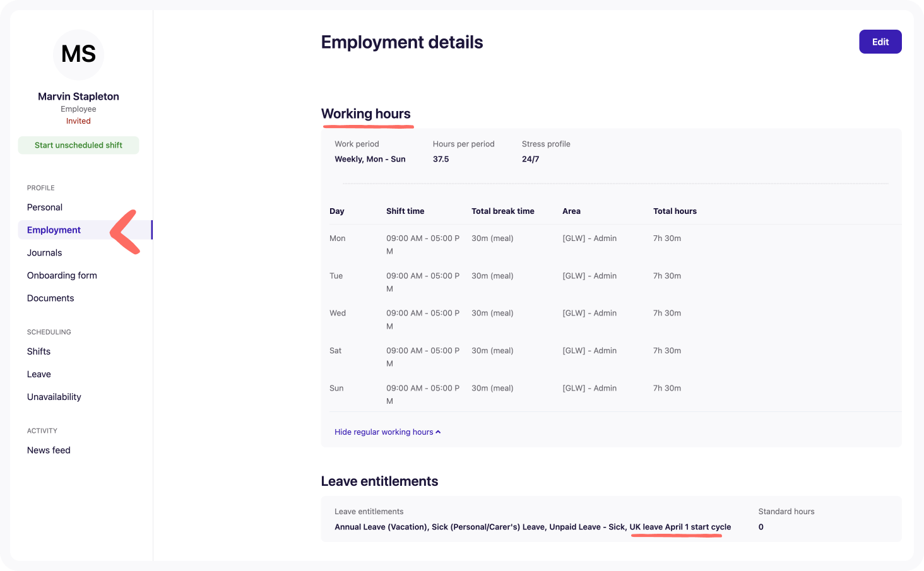Viewport: 924px width, 571px height.
Task: Open the News feed activity
Action: 49,450
